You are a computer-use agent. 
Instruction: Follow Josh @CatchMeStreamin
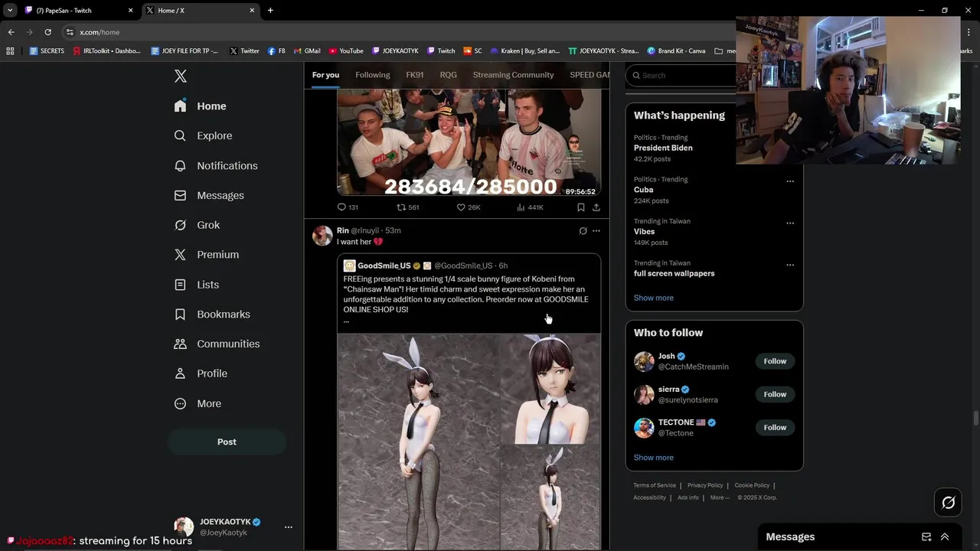coord(775,361)
